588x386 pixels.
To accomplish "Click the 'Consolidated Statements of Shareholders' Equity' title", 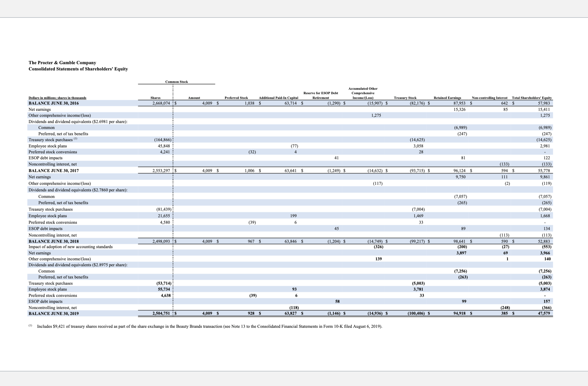I will 78,69.
